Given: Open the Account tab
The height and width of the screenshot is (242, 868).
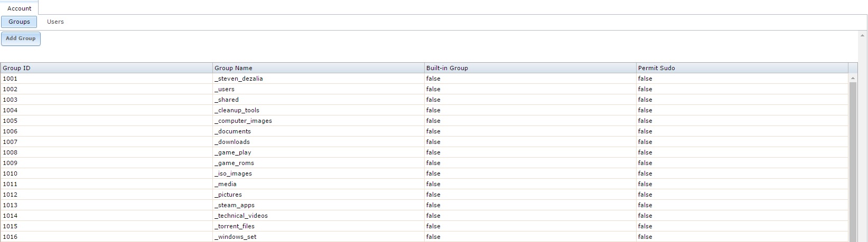Looking at the screenshot, I should pos(19,8).
